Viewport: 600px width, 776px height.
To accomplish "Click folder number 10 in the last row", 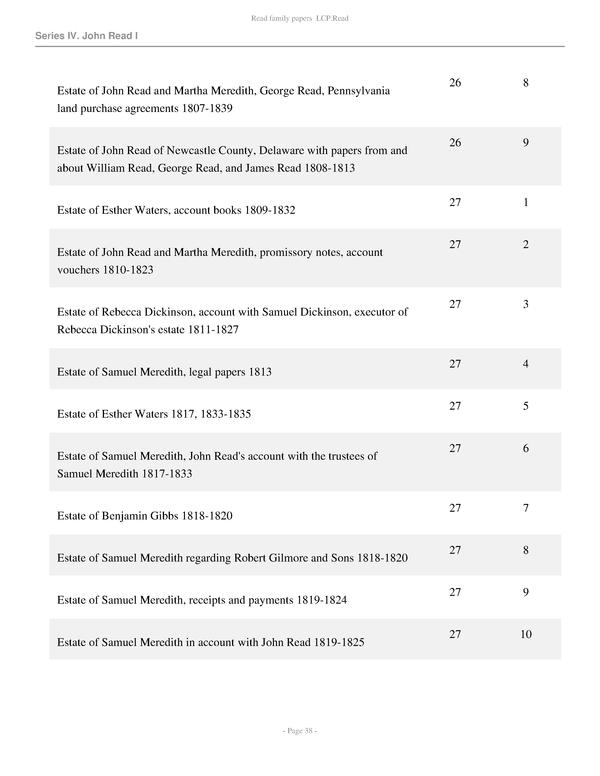I will pyautogui.click(x=526, y=634).
